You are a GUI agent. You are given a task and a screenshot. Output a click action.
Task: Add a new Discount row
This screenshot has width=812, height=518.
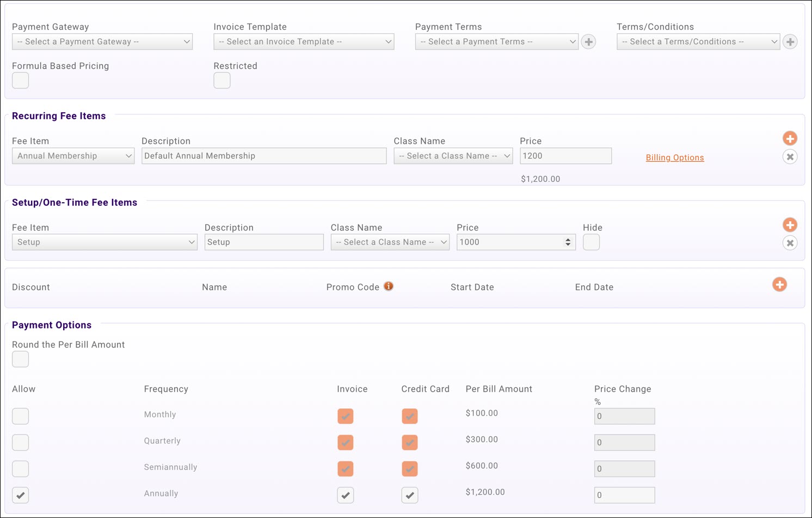coord(779,284)
